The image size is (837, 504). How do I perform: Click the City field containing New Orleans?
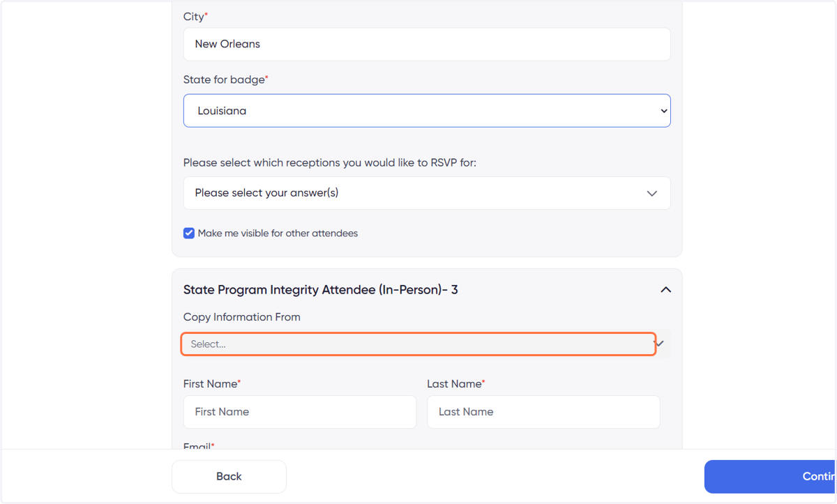point(427,44)
